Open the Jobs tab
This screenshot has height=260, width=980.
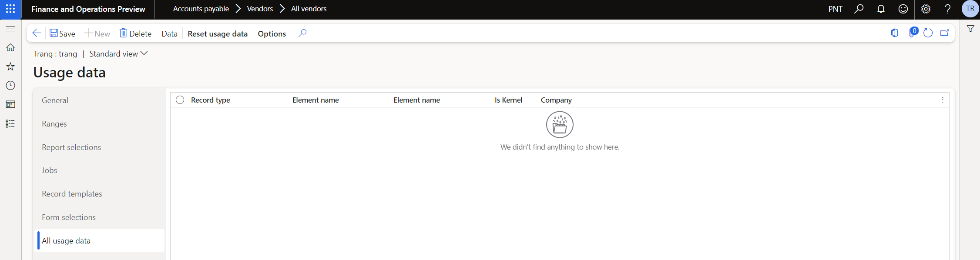click(x=99, y=170)
